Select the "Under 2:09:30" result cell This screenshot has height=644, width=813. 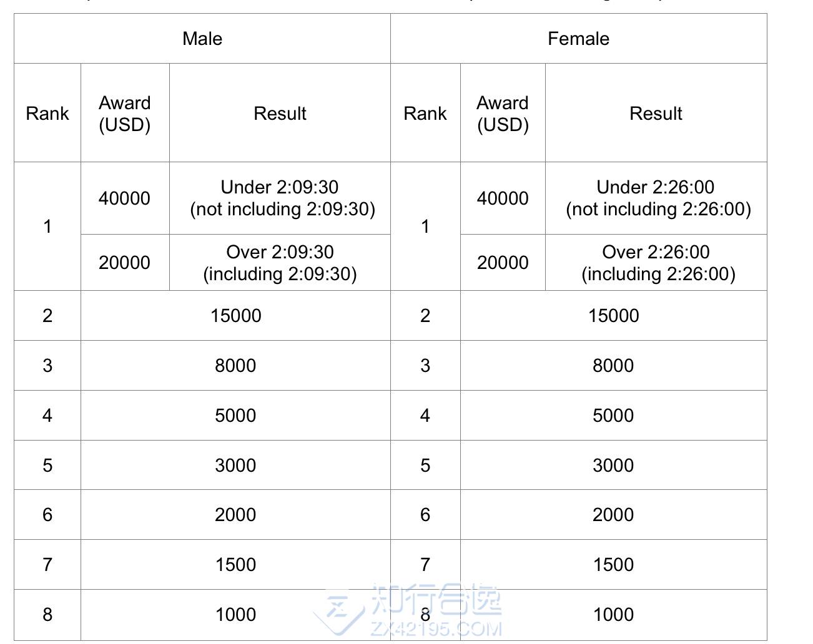tap(280, 198)
